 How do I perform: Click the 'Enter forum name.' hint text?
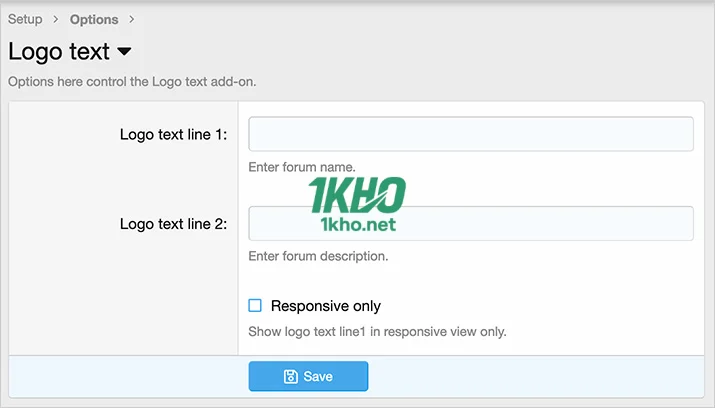click(301, 167)
